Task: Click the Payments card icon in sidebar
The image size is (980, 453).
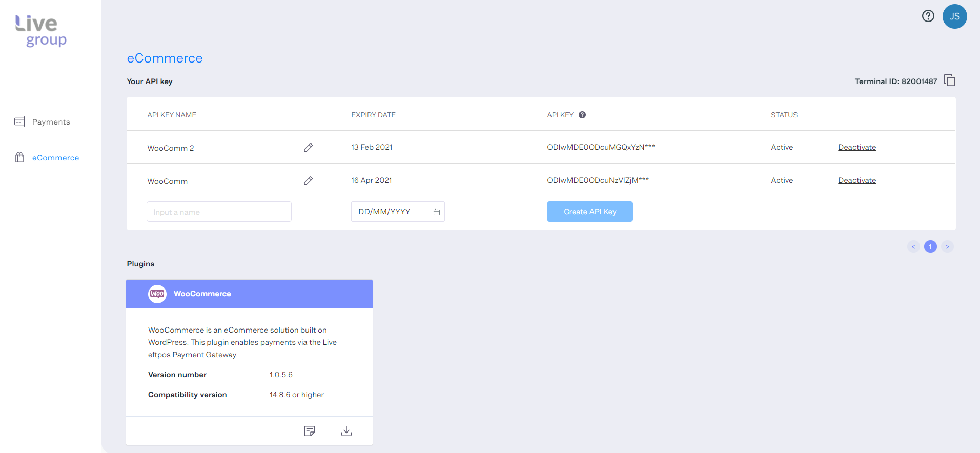Action: coord(19,121)
